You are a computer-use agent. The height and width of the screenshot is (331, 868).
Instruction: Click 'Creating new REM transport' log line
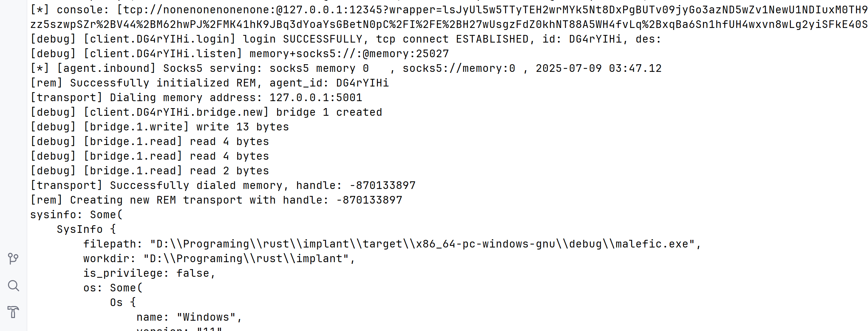click(x=216, y=200)
